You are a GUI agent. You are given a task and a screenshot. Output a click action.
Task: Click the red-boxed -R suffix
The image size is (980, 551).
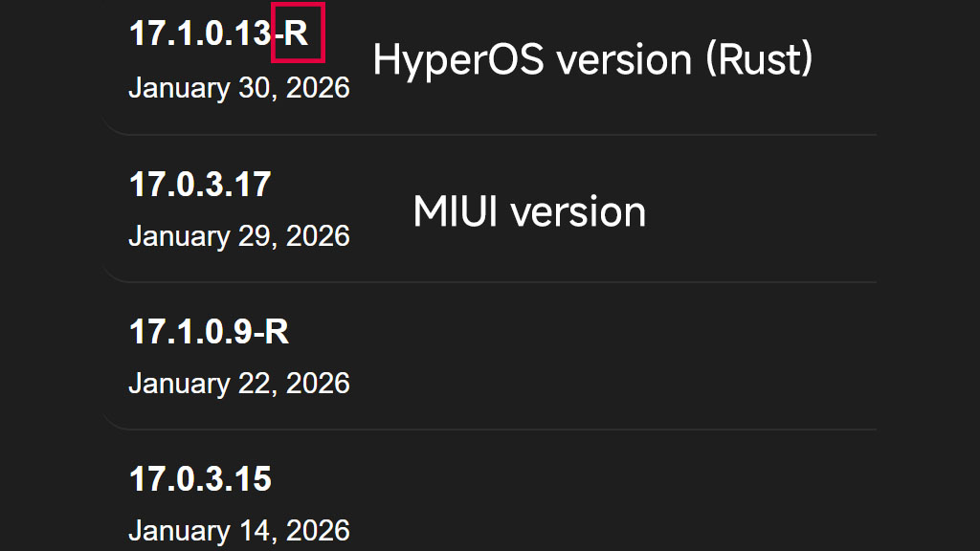tap(298, 33)
